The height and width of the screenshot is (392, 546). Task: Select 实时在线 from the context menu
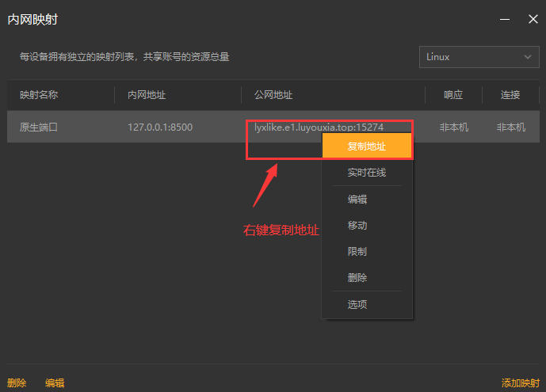click(367, 173)
